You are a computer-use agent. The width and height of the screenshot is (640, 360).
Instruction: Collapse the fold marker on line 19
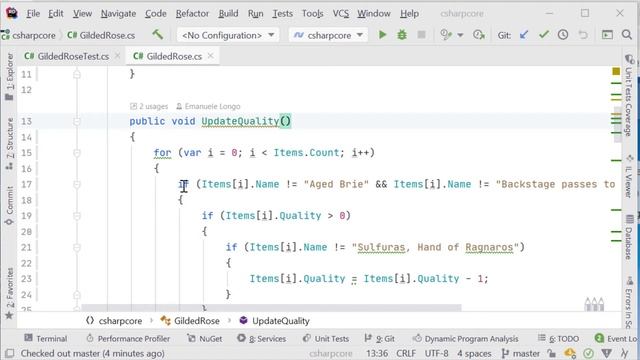pos(77,216)
